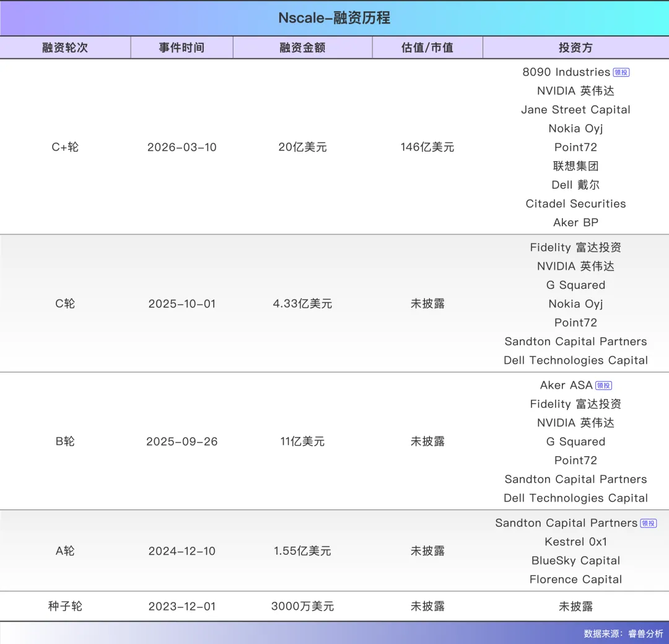
Task: Click NVIDIA 英伟达 in the B轮 row
Action: tap(575, 423)
